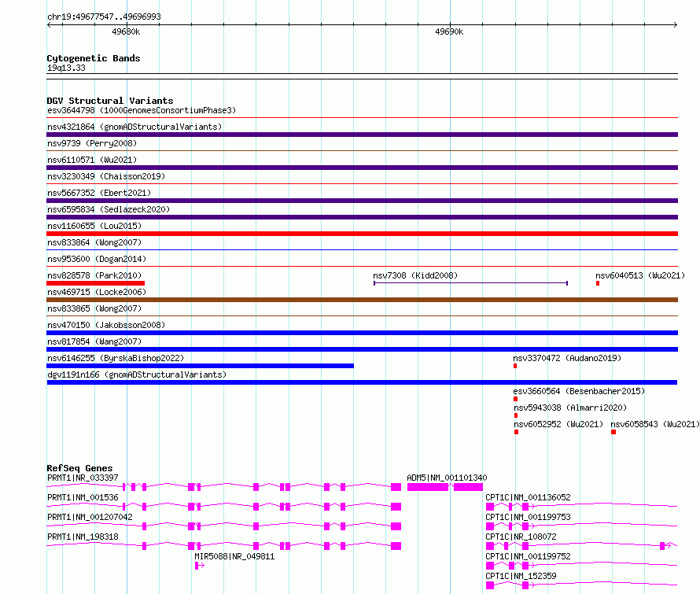Click the MIR5088 gene arrow glyph
The width and height of the screenshot is (700, 594).
[x=200, y=566]
